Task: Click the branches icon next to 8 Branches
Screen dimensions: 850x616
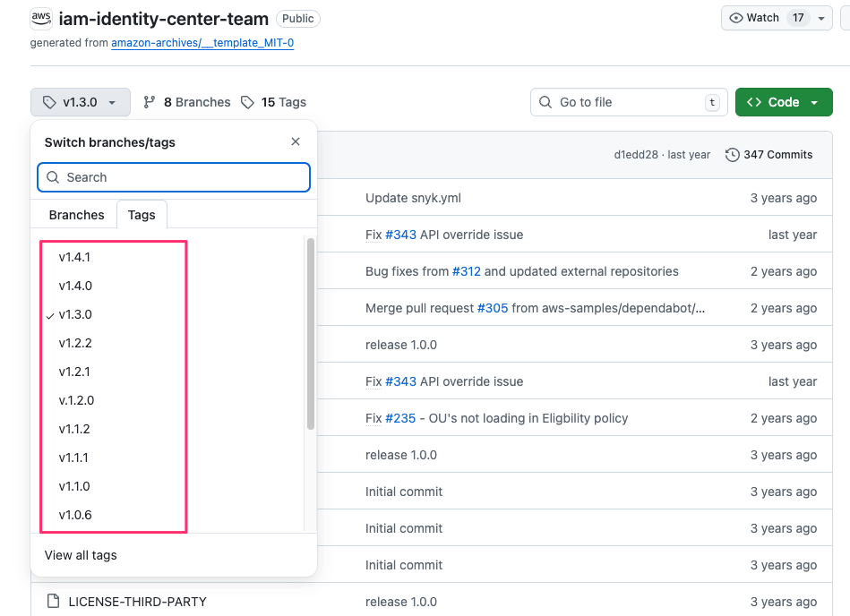Action: [x=150, y=102]
